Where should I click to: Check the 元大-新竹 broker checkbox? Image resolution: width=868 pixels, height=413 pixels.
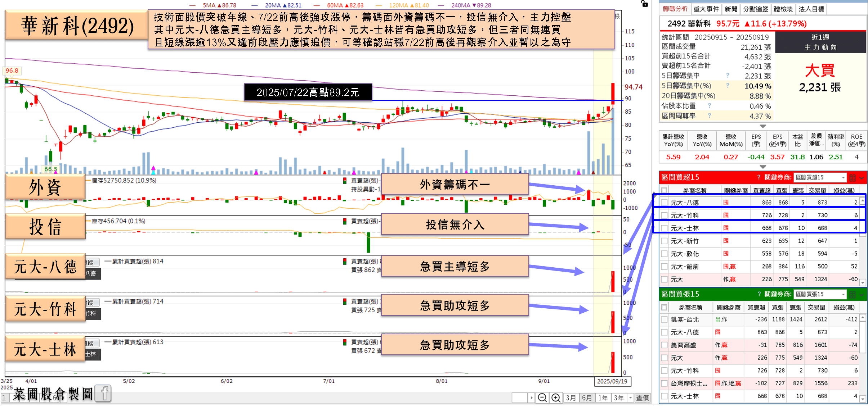pyautogui.click(x=664, y=241)
